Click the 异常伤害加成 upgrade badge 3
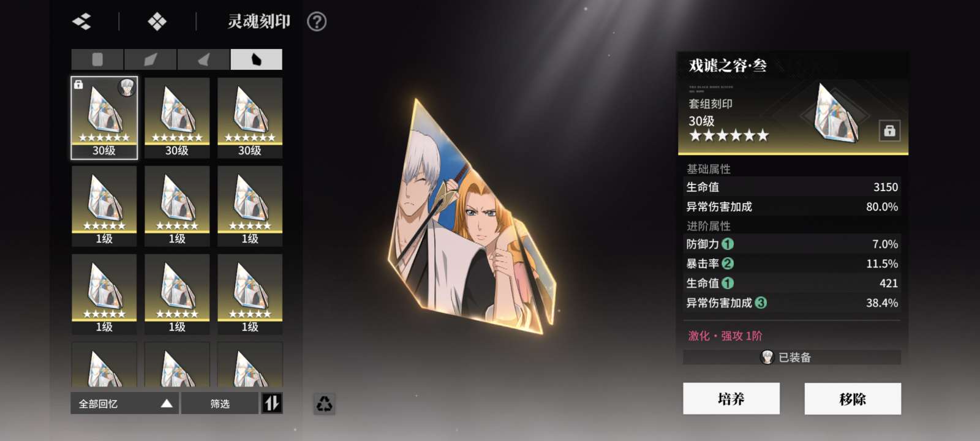The image size is (980, 441). pos(761,303)
